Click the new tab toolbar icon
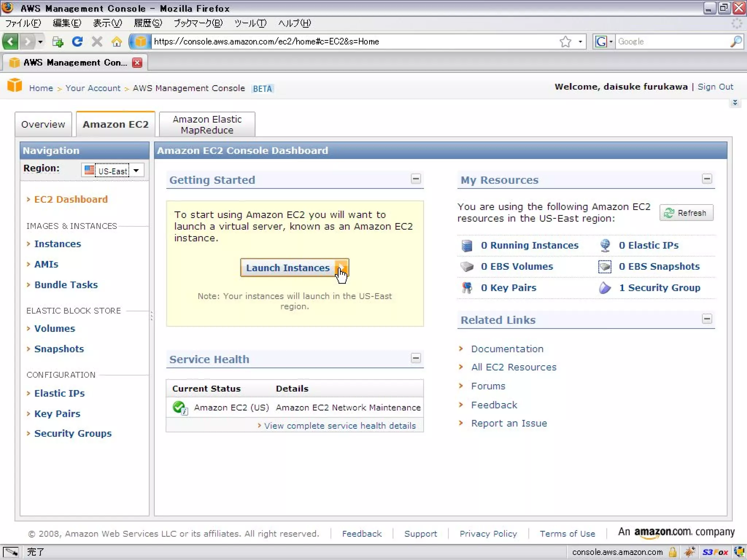This screenshot has height=560, width=747. coord(57,42)
